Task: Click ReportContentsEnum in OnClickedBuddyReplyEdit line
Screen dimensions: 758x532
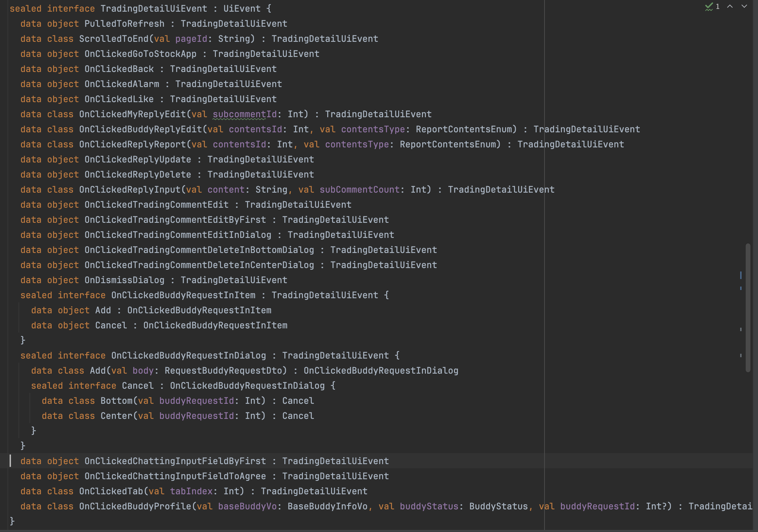Action: pyautogui.click(x=464, y=129)
